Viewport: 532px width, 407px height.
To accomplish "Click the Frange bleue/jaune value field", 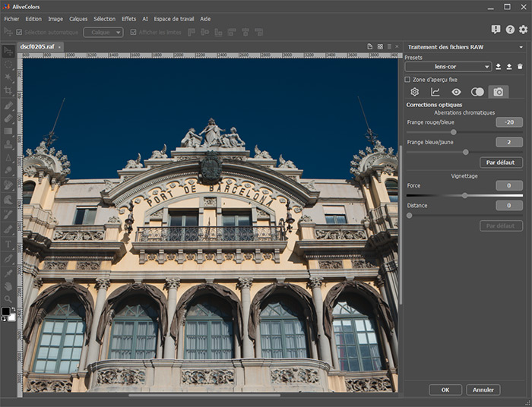I will pyautogui.click(x=509, y=142).
